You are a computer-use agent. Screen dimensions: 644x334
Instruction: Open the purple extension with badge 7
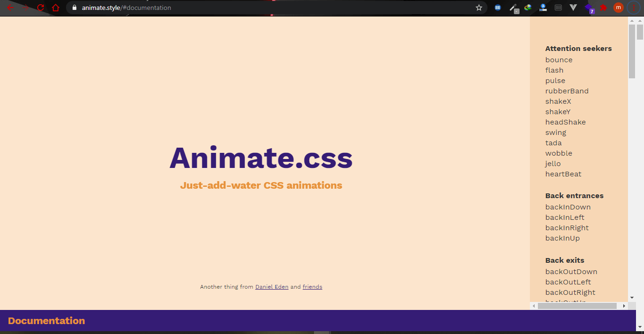click(x=589, y=8)
